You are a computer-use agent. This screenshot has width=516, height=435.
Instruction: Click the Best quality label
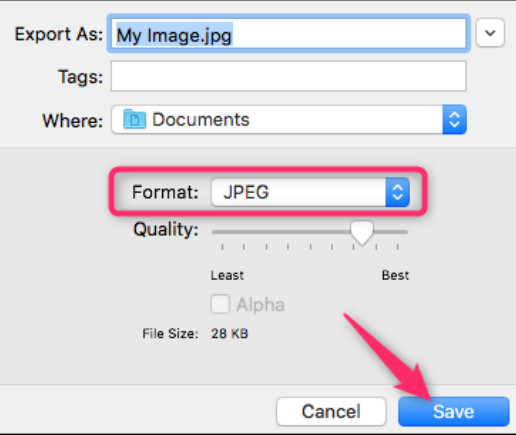(x=395, y=275)
